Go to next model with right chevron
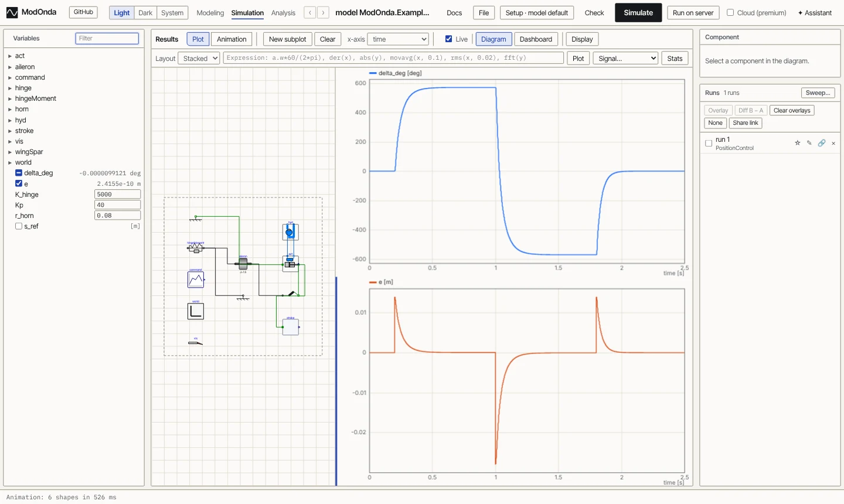Image resolution: width=844 pixels, height=504 pixels. point(323,12)
